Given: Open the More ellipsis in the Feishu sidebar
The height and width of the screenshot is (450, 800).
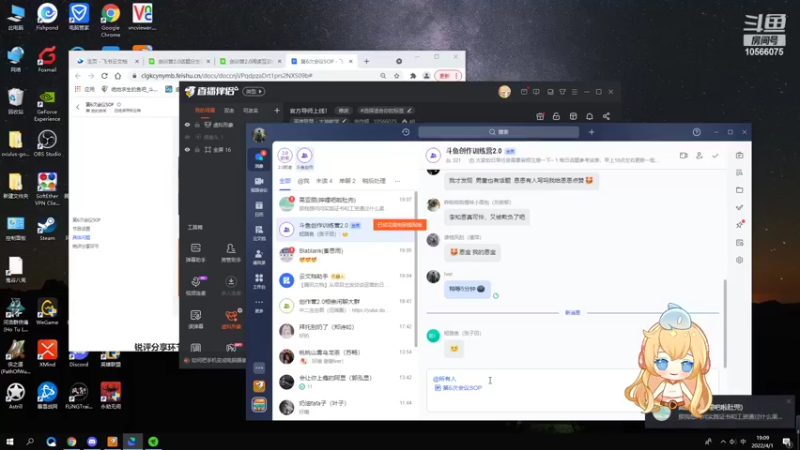Looking at the screenshot, I should click(x=259, y=305).
